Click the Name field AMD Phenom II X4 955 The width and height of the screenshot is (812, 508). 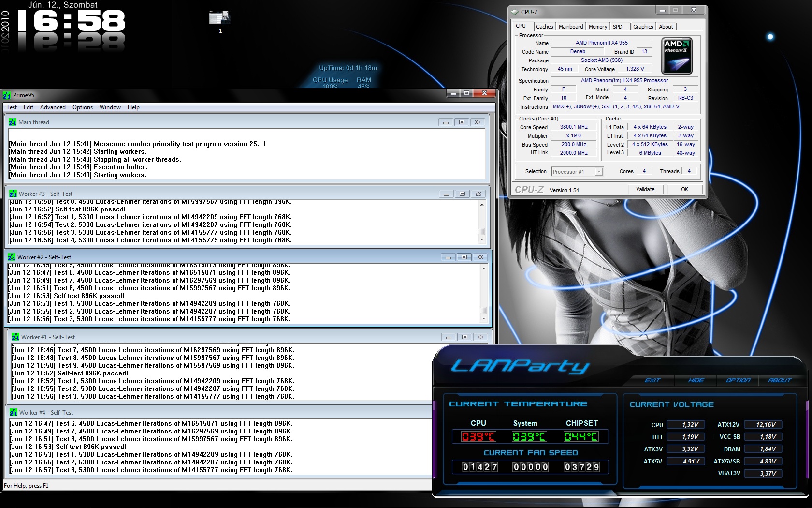[602, 43]
